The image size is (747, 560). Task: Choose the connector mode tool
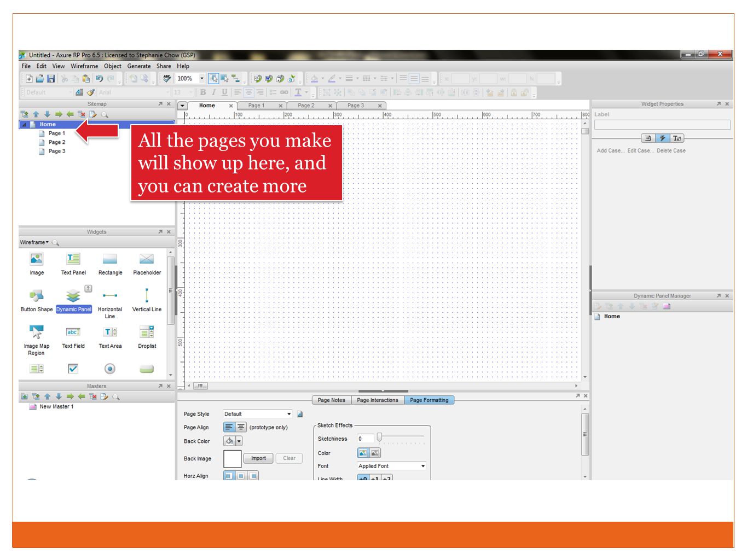(235, 79)
